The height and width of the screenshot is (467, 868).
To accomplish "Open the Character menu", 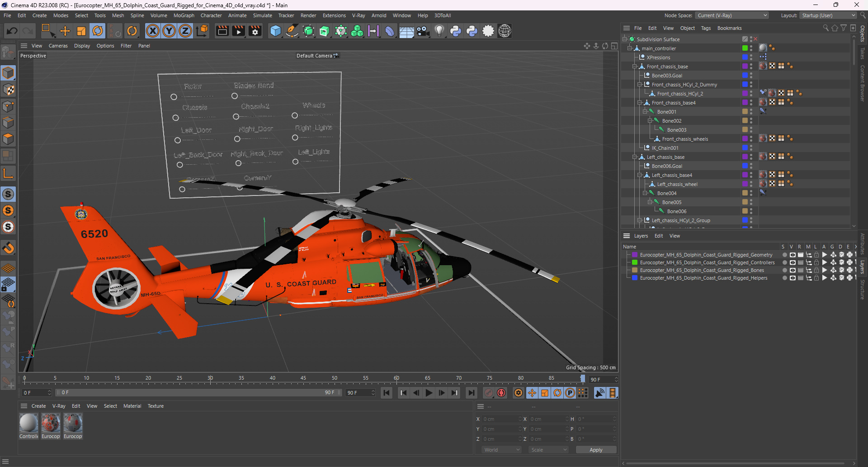I will 211,15.
